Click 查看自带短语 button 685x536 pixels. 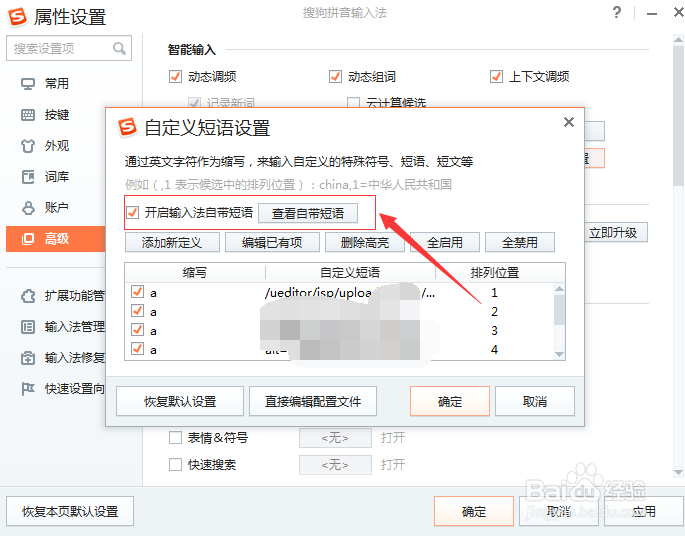point(308,213)
